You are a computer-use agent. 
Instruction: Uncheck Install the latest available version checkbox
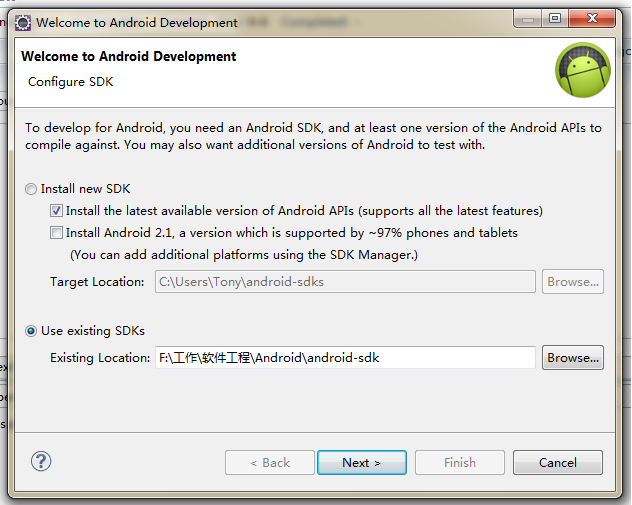(56, 210)
